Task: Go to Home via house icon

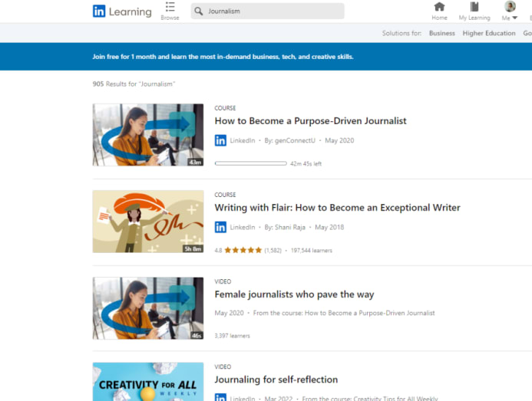Action: pyautogui.click(x=439, y=7)
